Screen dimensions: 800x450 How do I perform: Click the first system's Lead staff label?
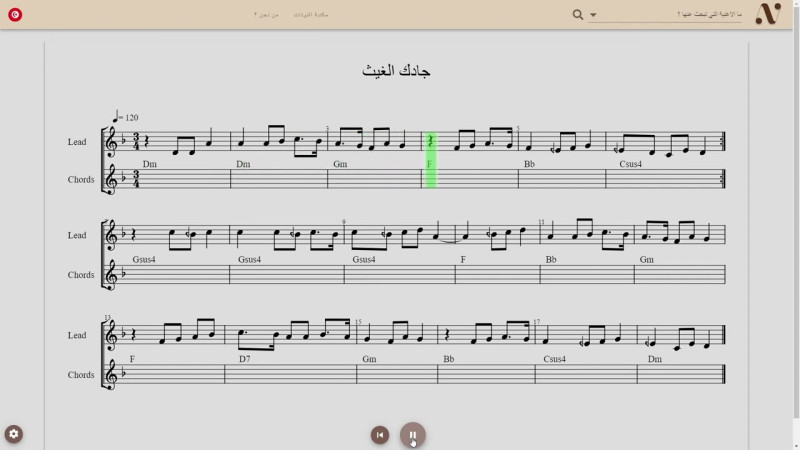click(x=77, y=142)
